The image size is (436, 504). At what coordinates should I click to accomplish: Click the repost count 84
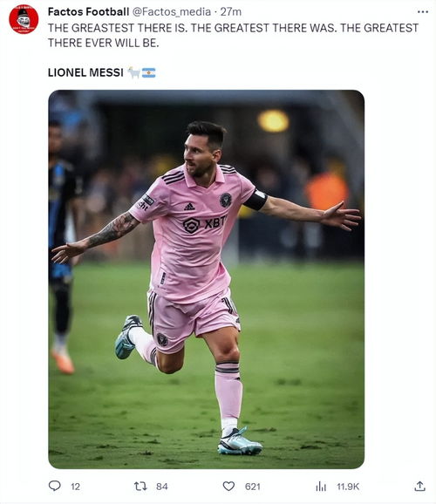tap(161, 487)
